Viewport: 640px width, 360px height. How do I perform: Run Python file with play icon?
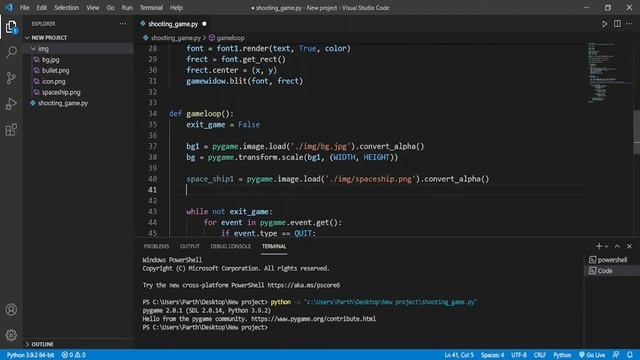pos(604,24)
